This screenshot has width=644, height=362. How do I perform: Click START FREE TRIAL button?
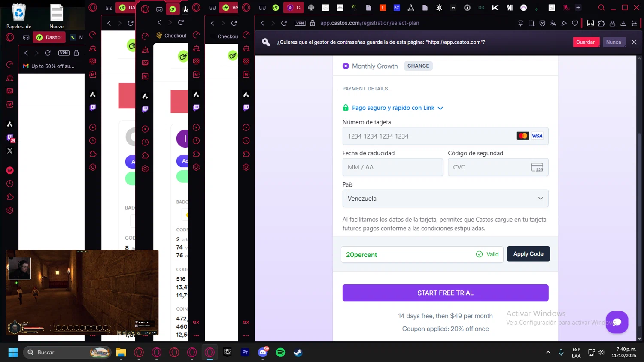point(445,293)
